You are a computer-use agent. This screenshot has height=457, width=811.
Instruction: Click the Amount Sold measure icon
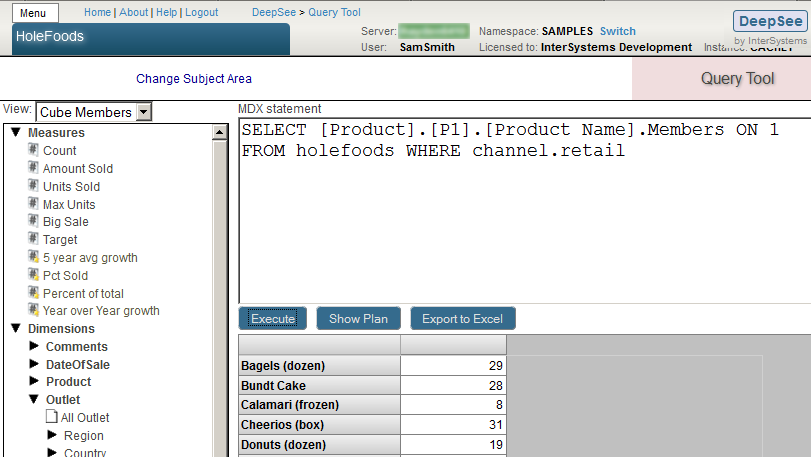(x=33, y=168)
